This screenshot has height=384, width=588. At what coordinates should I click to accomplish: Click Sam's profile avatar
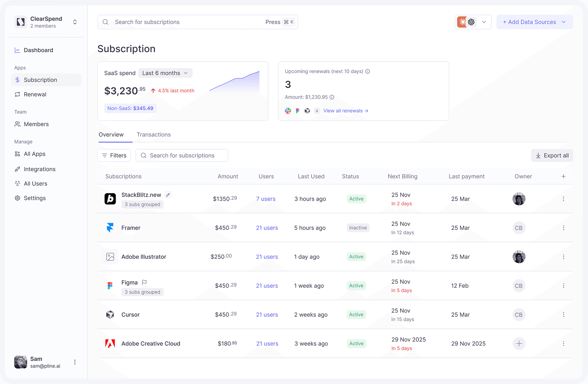20,362
